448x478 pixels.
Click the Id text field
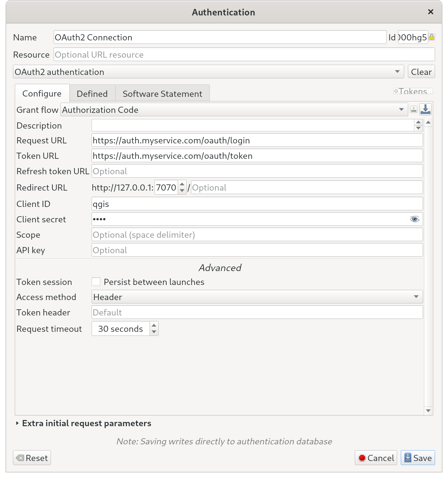click(x=413, y=37)
